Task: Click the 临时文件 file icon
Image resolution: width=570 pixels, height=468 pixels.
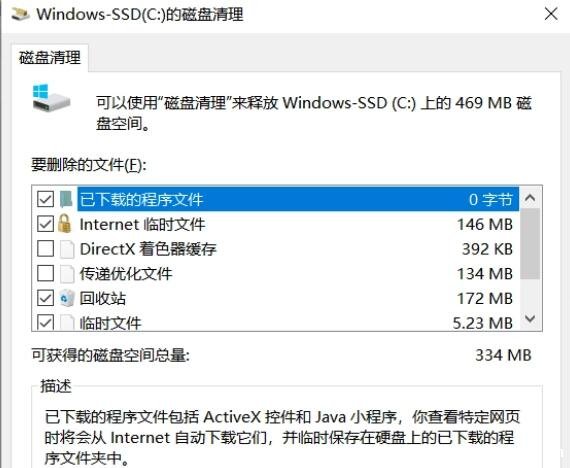Action: (67, 322)
